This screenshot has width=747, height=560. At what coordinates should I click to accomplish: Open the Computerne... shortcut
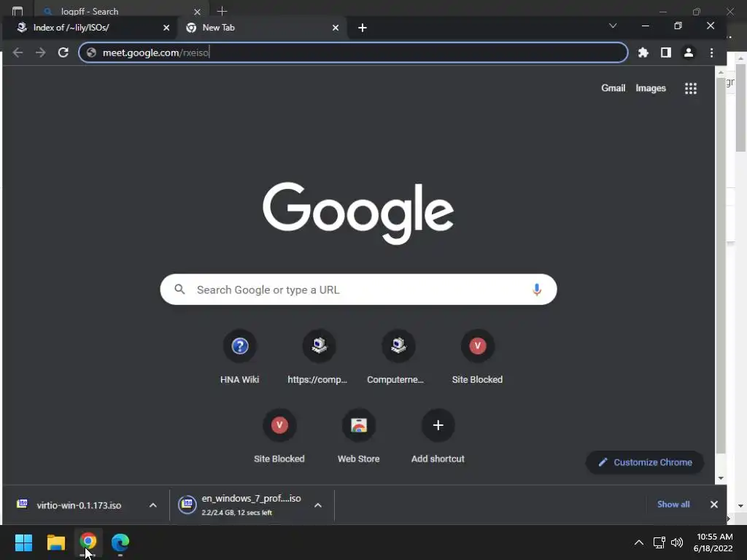tap(398, 356)
